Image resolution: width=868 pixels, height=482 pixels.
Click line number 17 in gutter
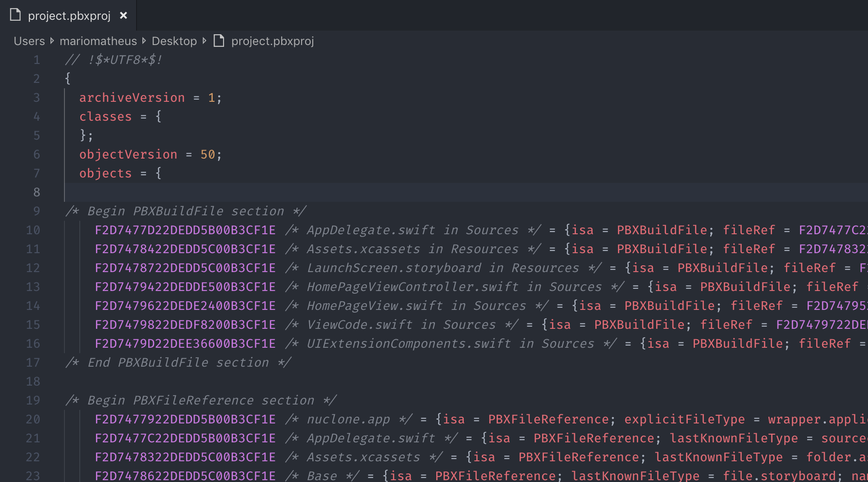(x=33, y=363)
